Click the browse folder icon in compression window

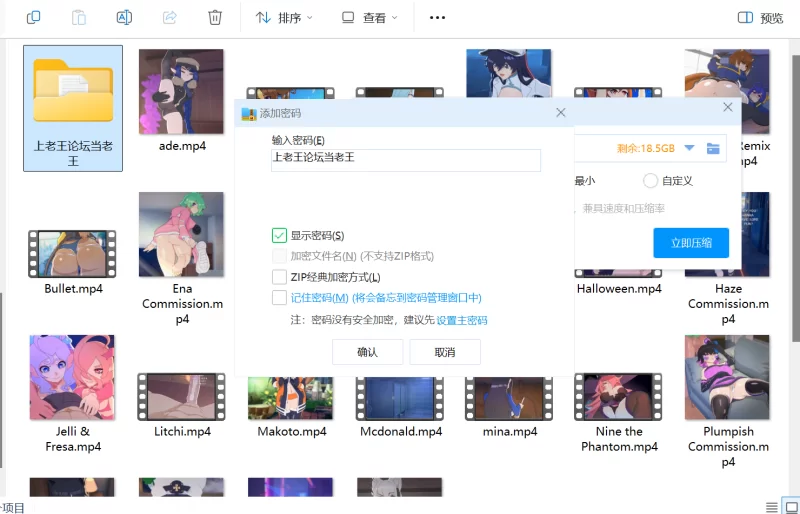pos(713,149)
